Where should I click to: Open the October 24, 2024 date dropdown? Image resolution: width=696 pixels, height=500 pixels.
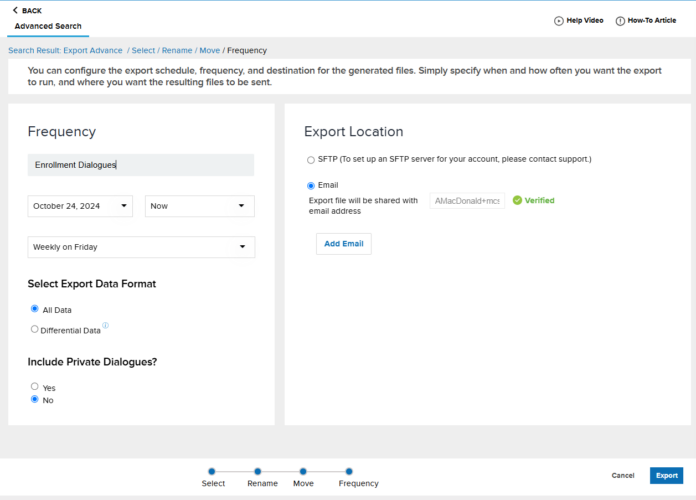coord(80,206)
